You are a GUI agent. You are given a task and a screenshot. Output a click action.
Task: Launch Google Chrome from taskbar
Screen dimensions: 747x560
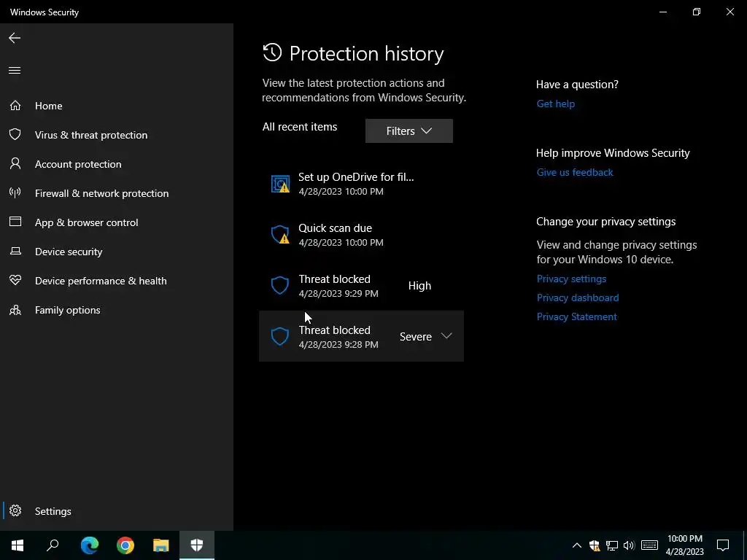click(x=125, y=545)
